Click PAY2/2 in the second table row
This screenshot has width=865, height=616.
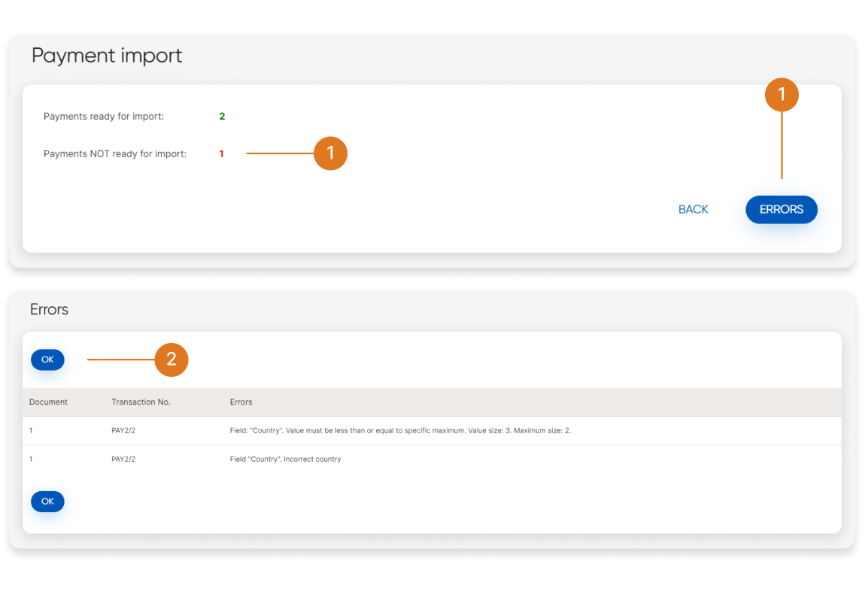123,460
